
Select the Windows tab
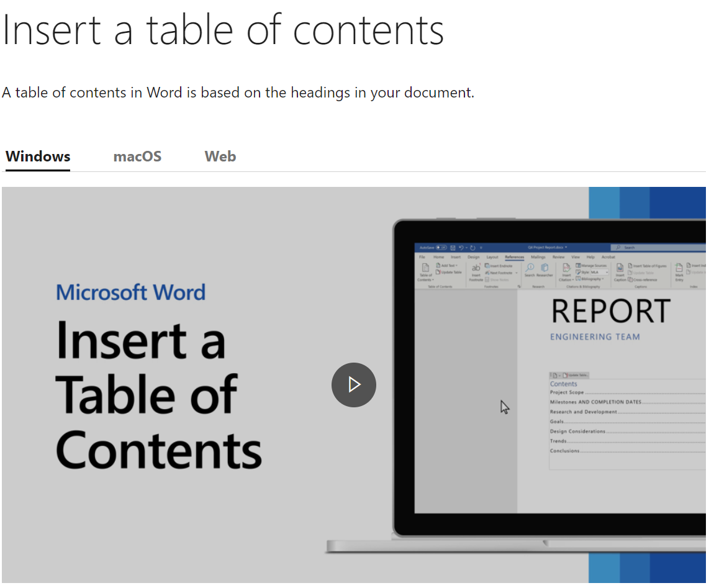tap(38, 156)
